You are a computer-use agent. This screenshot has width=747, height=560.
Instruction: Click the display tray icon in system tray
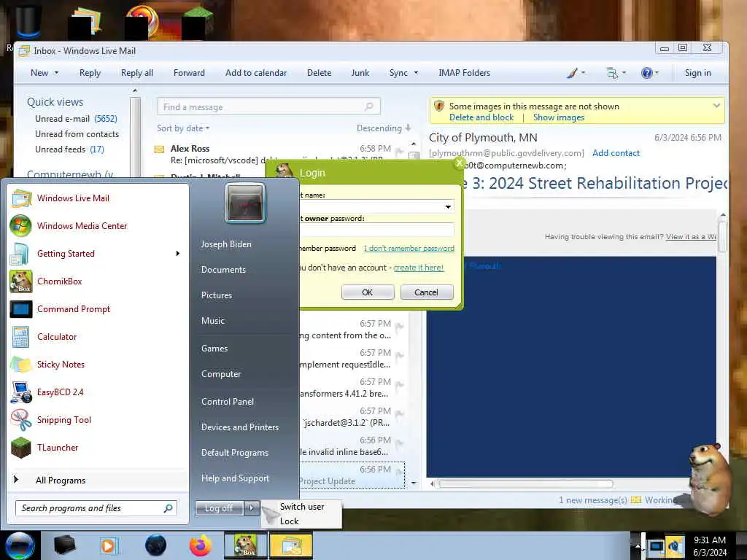point(656,545)
